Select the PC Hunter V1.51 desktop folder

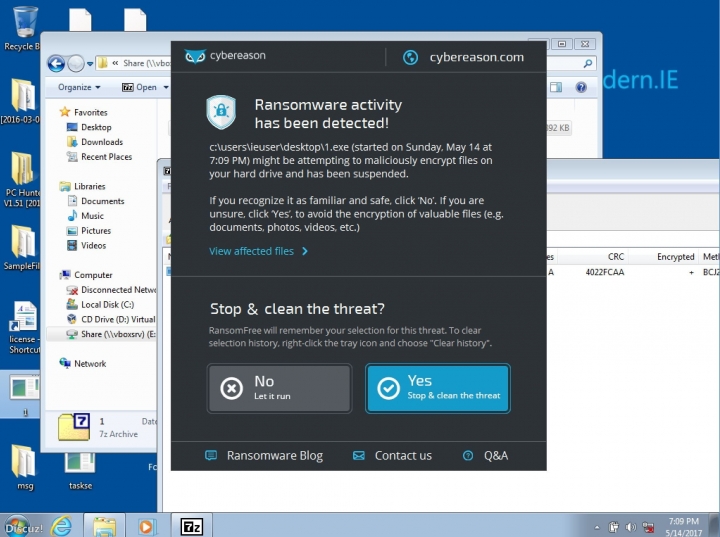[22, 179]
